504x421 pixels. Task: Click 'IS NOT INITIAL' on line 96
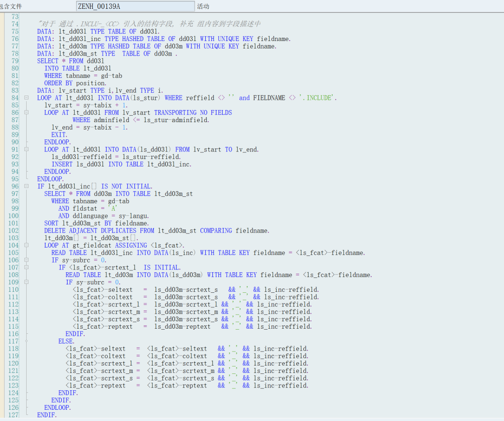pos(126,186)
